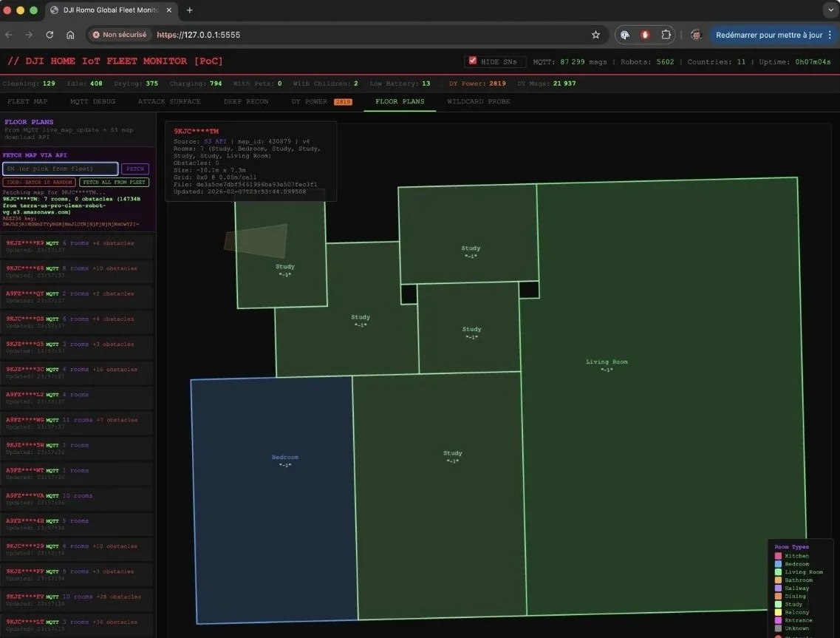Screen dimensions: 840x638
Task: Bookmark this page with the star icon
Action: click(595, 35)
